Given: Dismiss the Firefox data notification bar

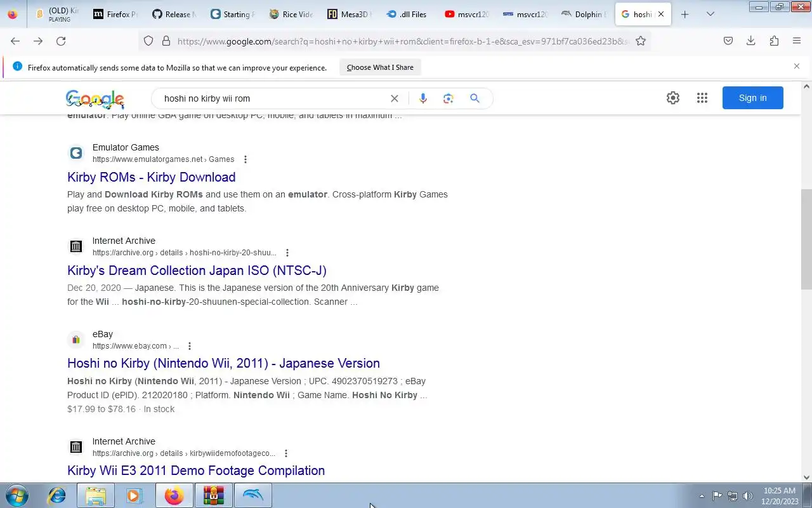Looking at the screenshot, I should click(797, 66).
